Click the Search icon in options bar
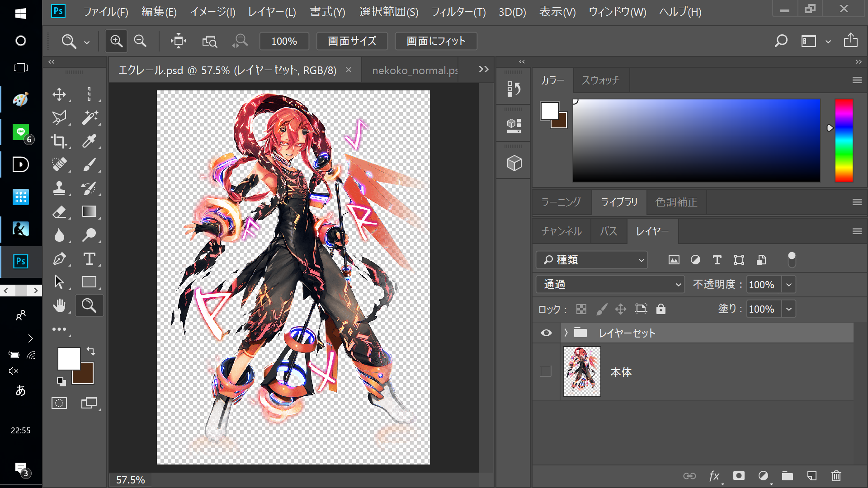Screen dimensions: 868x488 (x=781, y=41)
